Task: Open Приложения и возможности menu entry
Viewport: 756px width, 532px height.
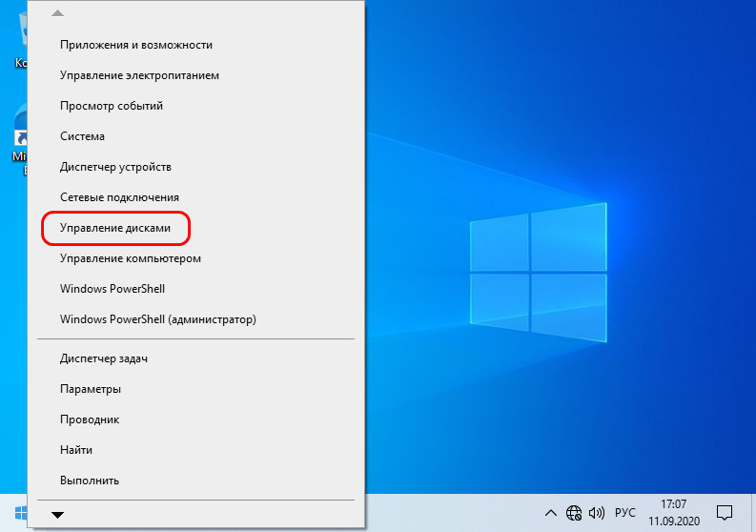Action: point(195,45)
